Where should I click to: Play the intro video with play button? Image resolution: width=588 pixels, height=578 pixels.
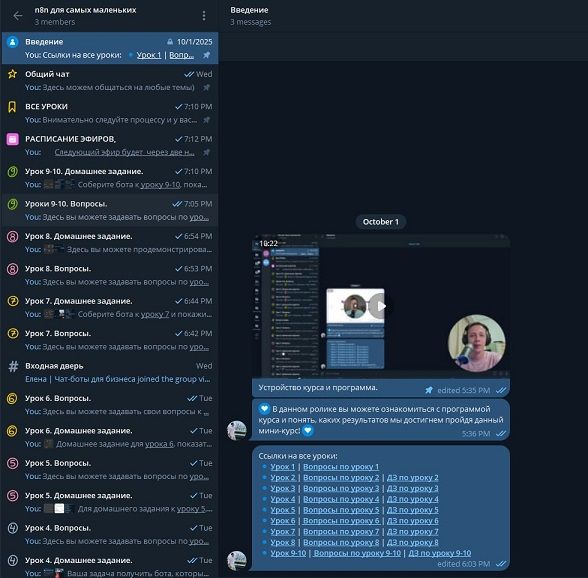point(379,306)
